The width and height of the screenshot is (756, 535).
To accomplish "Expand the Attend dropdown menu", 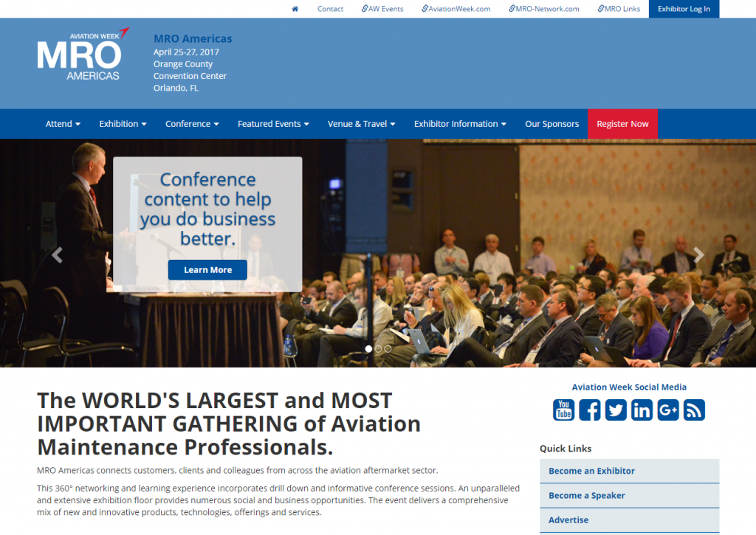I will [x=63, y=124].
